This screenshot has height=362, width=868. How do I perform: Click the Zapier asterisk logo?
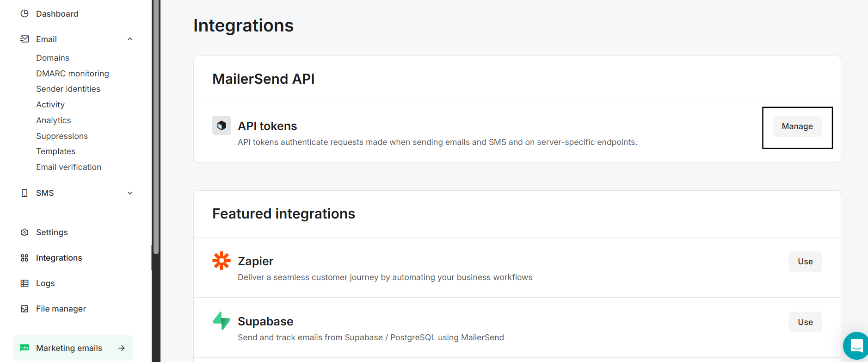pyautogui.click(x=222, y=261)
